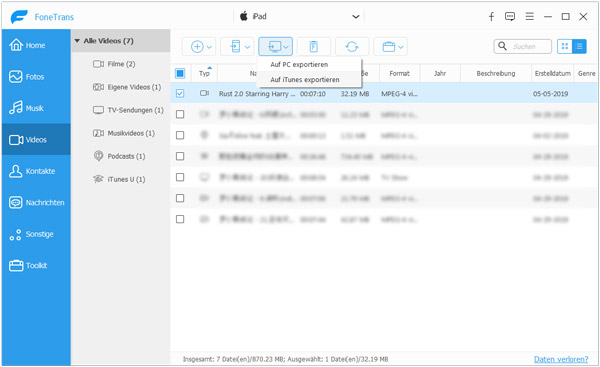The height and width of the screenshot is (367, 600).
Task: Open Kontakte section
Action: 36,171
